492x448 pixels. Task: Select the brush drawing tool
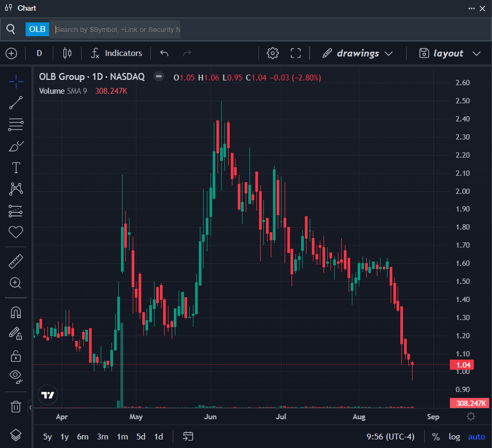15,146
